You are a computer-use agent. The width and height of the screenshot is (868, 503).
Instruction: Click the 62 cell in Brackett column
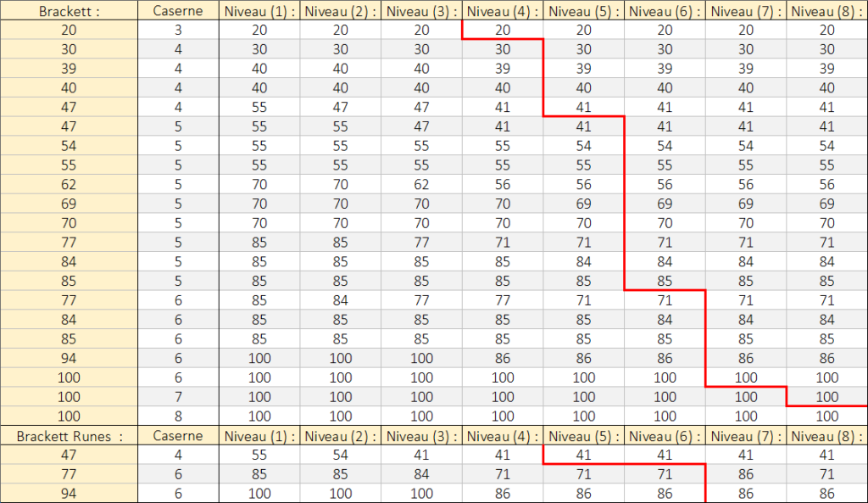(69, 184)
